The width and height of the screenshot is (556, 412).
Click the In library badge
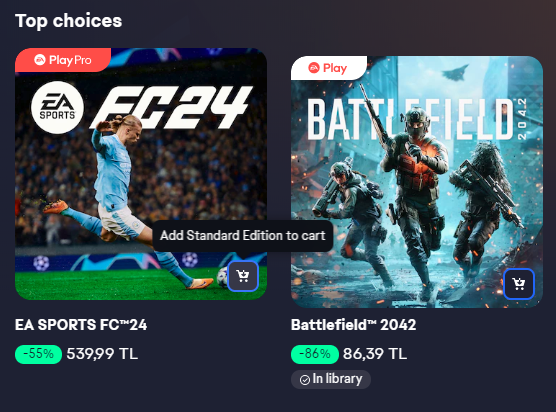click(331, 379)
